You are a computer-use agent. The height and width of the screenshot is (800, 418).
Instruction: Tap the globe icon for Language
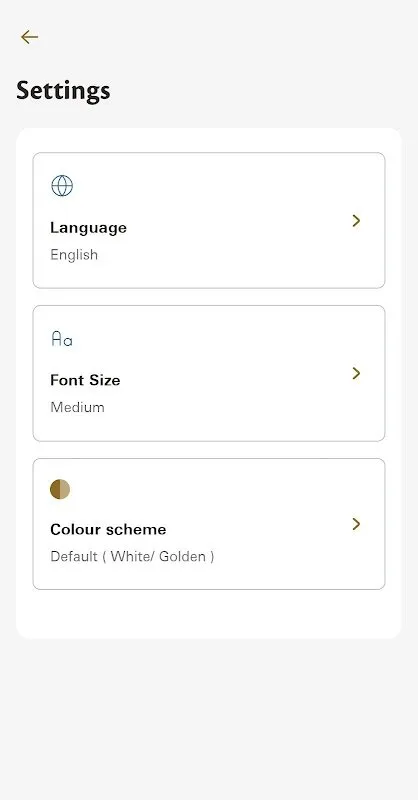tap(62, 186)
